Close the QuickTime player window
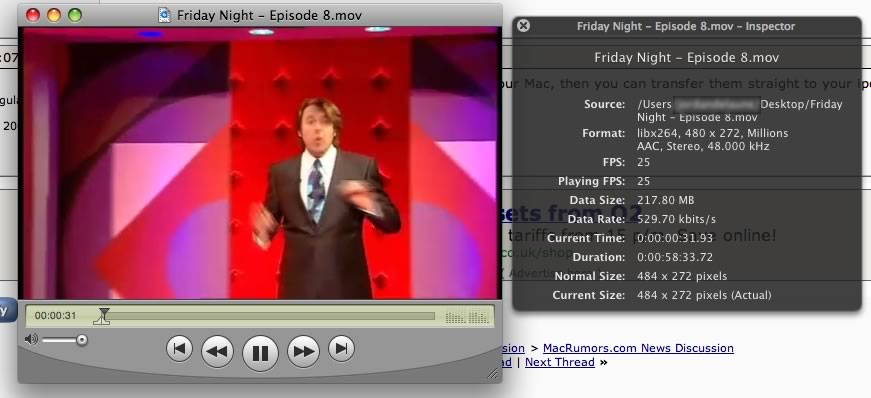Image resolution: width=871 pixels, height=398 pixels. click(33, 15)
